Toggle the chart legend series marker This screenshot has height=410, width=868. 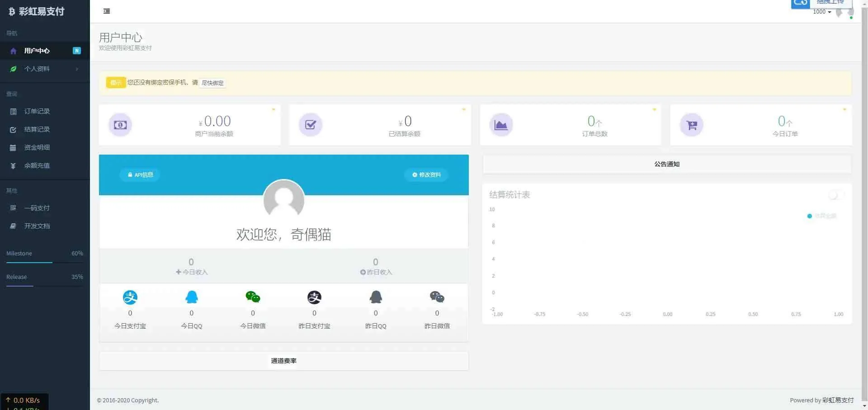tap(810, 216)
